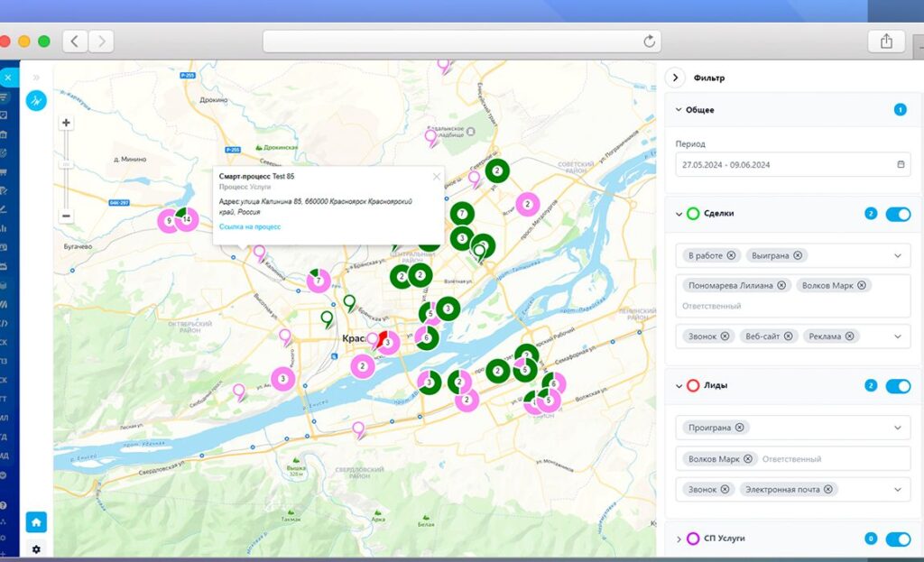Image resolution: width=924 pixels, height=562 pixels.
Task: Expand the left menu with double chevron
Action: coord(36,78)
